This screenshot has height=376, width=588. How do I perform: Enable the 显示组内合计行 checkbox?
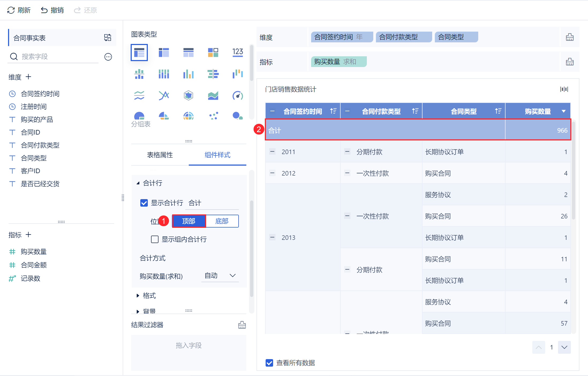[x=155, y=239]
